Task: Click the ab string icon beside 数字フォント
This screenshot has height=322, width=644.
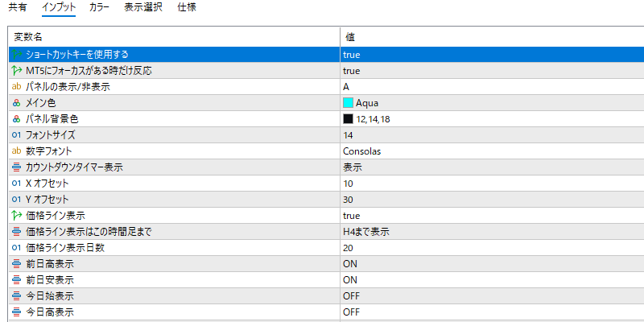Action: point(16,151)
